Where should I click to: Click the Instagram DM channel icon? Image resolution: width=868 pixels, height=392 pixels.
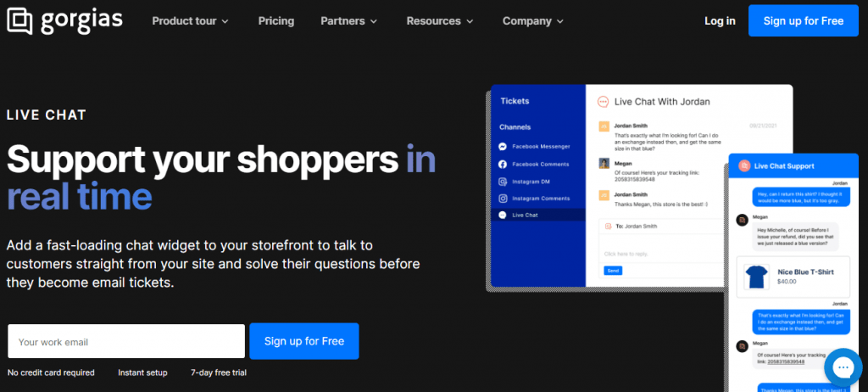[503, 182]
